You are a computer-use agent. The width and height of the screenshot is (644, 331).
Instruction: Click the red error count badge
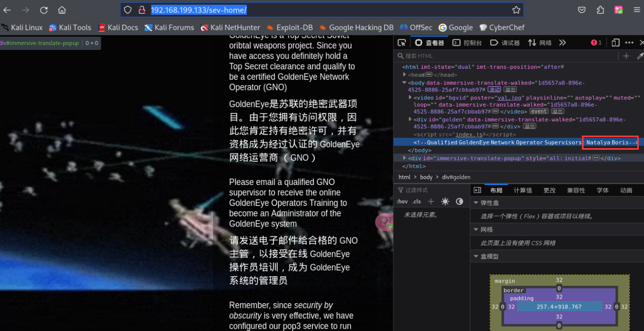(x=596, y=43)
